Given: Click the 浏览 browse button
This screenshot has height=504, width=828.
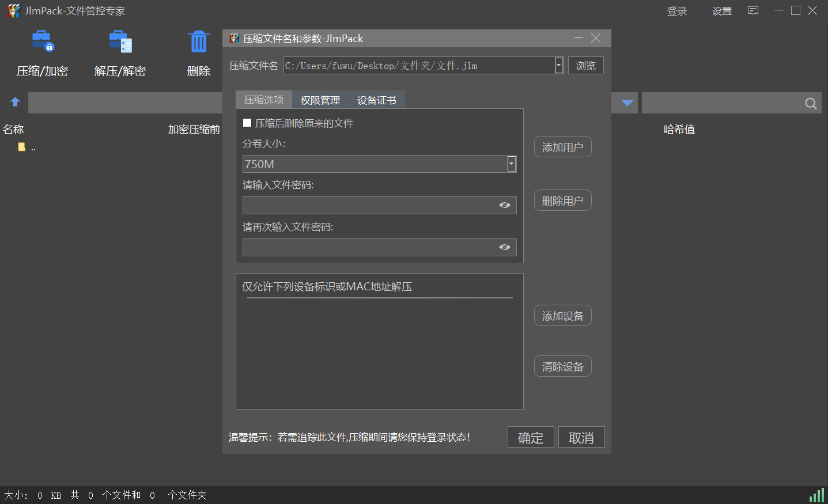Looking at the screenshot, I should [x=586, y=66].
